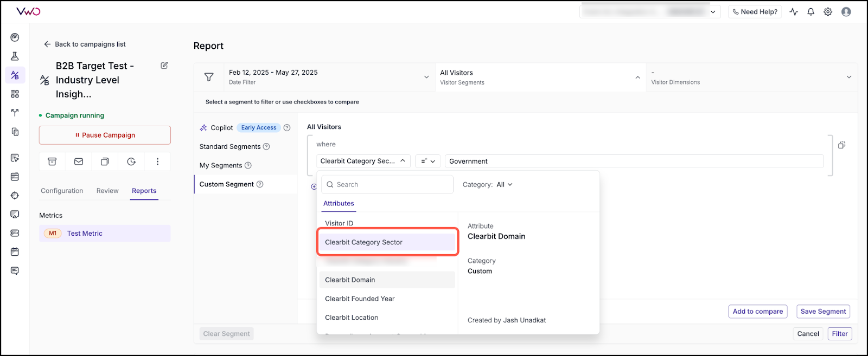Viewport: 868px width, 356px height.
Task: Open the split/branch icon in sidebar
Action: click(x=15, y=113)
